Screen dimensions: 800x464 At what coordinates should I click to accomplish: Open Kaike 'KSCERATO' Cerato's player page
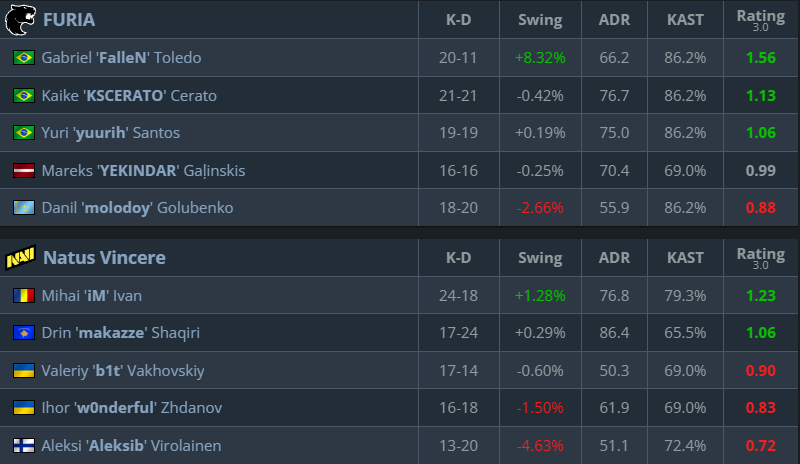(129, 96)
